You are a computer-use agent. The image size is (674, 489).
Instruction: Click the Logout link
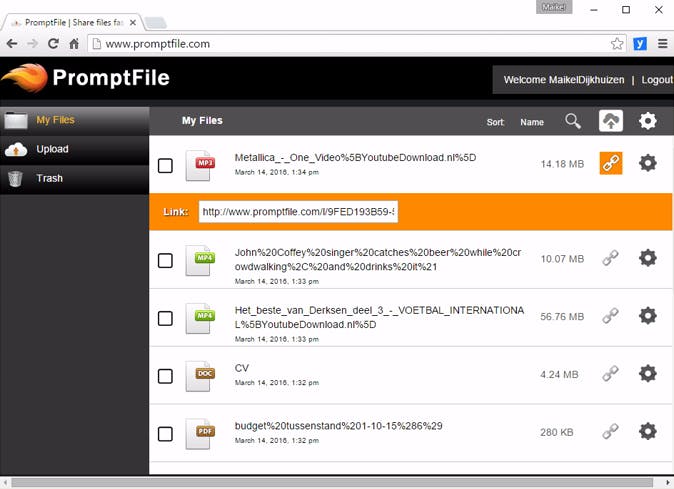point(657,80)
